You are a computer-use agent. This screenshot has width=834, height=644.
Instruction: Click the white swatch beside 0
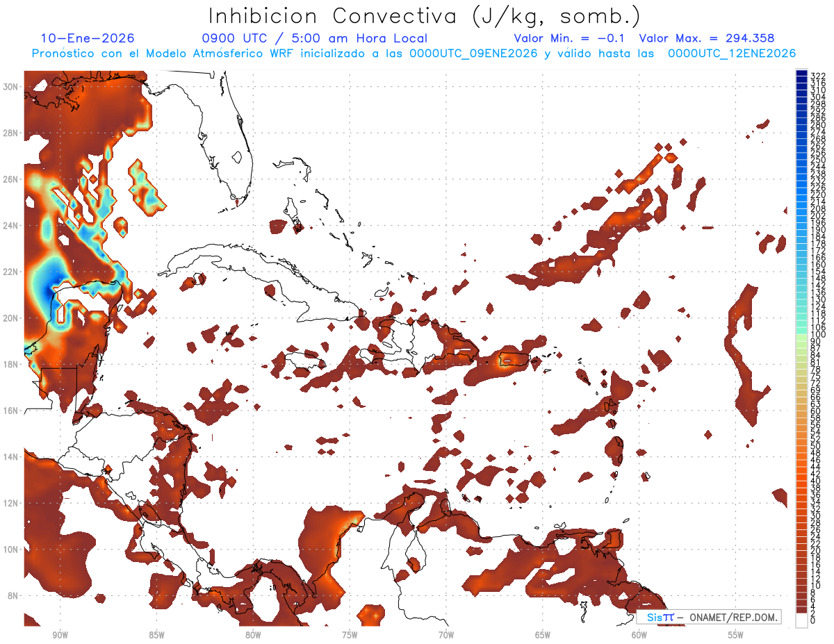801,621
